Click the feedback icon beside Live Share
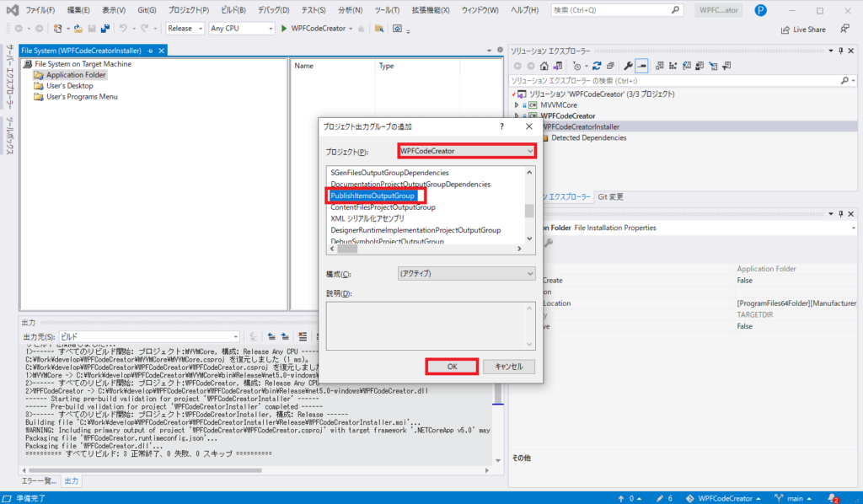The image size is (863, 504). tap(844, 29)
